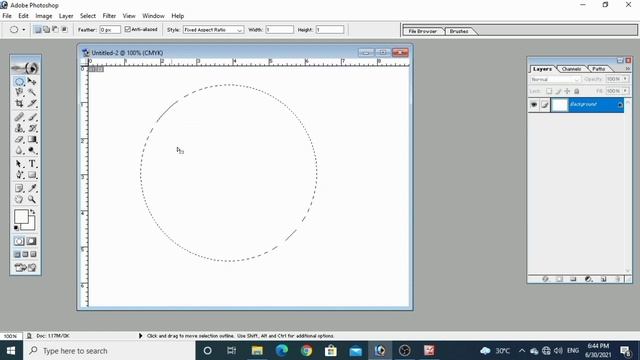Select the Pen tool
The width and height of the screenshot is (640, 360).
point(19,175)
